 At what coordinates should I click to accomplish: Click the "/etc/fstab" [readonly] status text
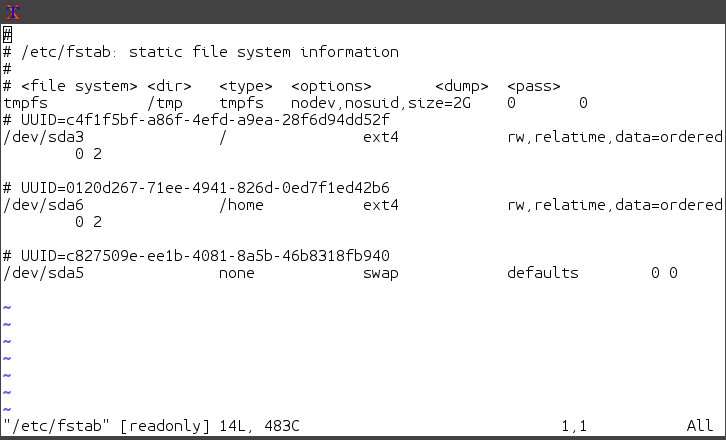click(106, 426)
